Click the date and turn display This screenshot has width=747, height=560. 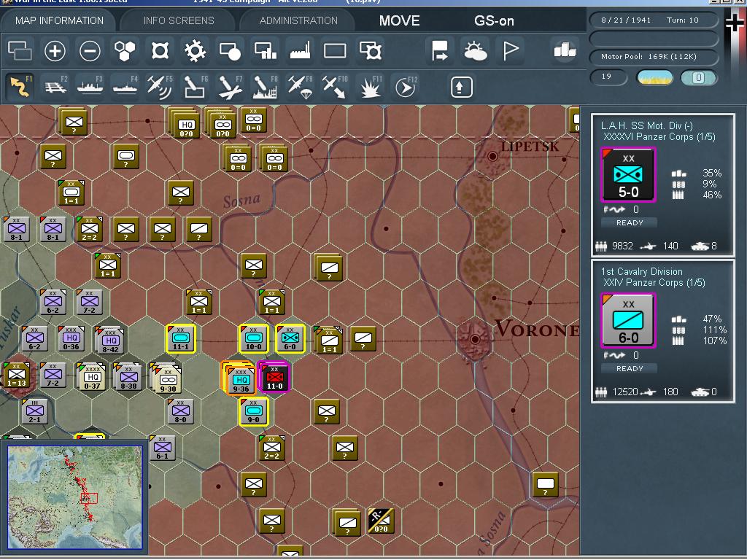(x=654, y=20)
